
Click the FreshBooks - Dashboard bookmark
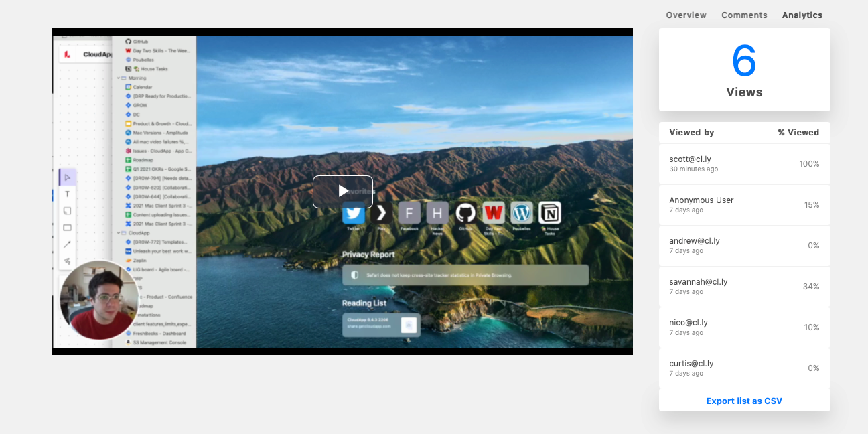[x=155, y=333]
